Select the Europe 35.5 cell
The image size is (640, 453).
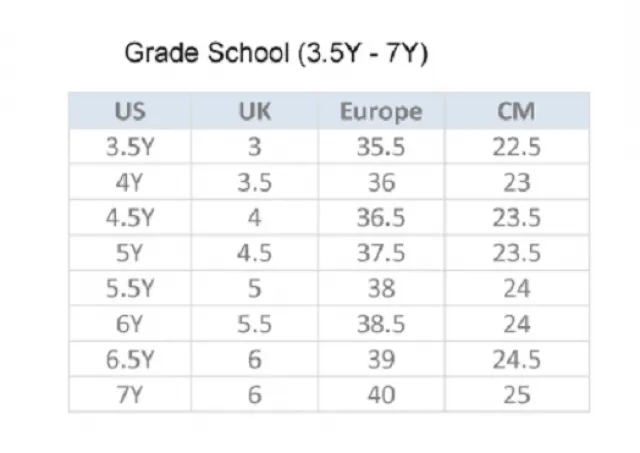[381, 147]
